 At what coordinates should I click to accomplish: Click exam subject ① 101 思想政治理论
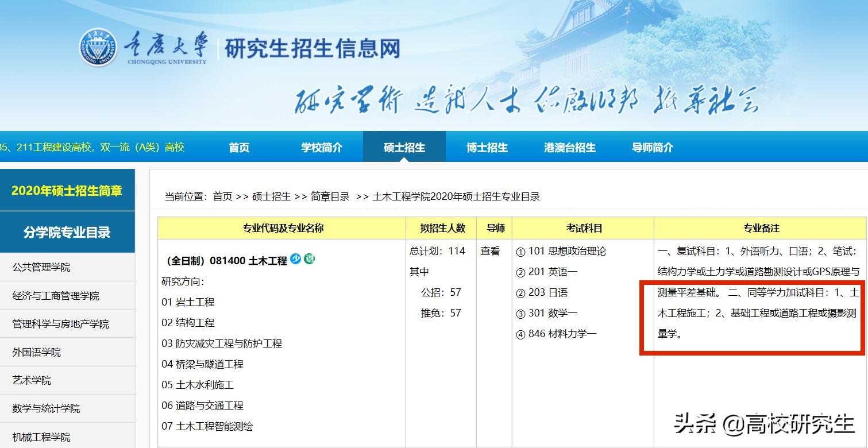[x=561, y=251]
